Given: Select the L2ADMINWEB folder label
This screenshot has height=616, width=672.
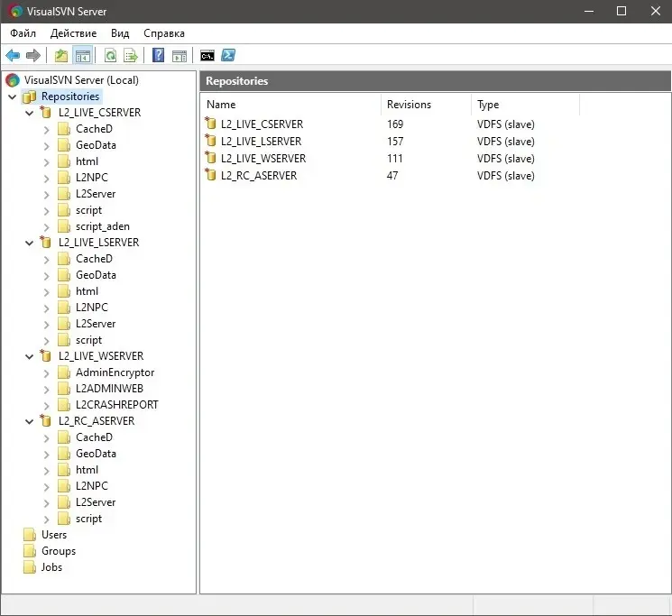Looking at the screenshot, I should [110, 389].
